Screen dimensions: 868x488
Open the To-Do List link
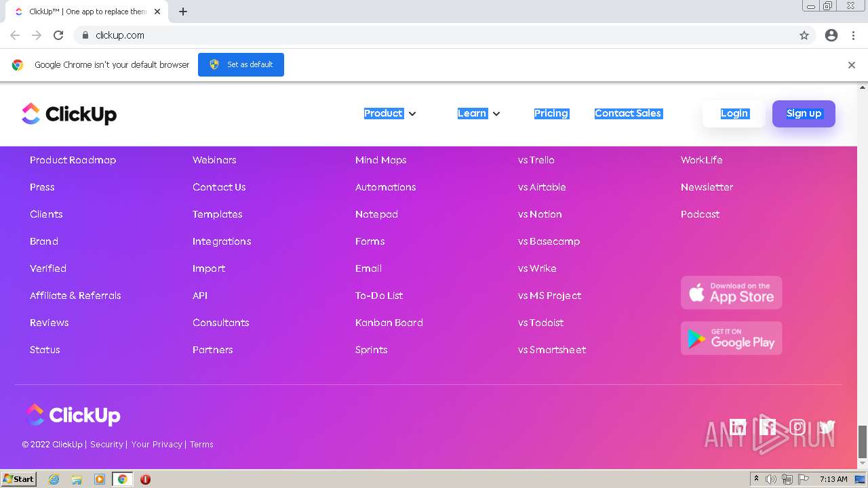point(379,296)
